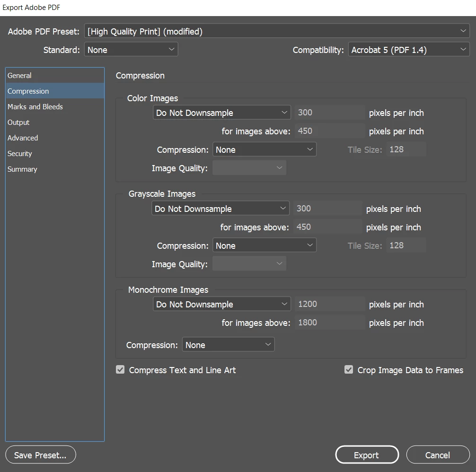Click Grayscale Images Tile Size field
Screen dimensions: 476x472
[406, 245]
